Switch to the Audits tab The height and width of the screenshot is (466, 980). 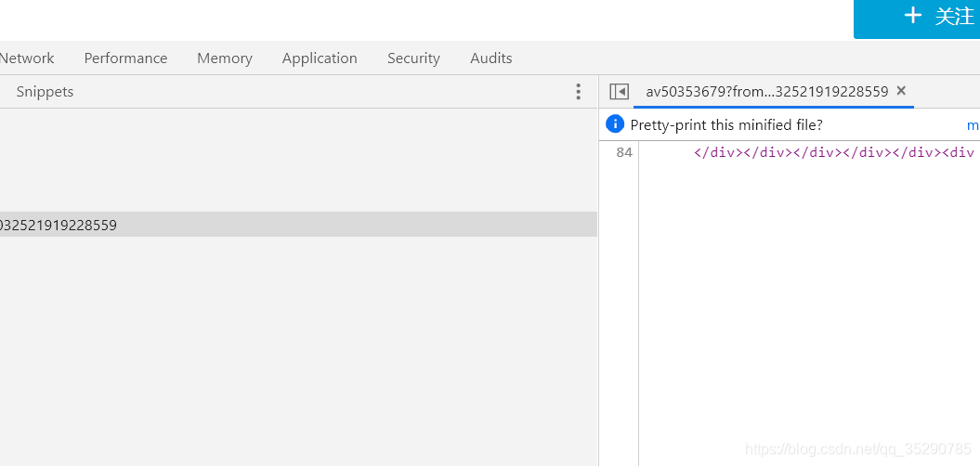tap(490, 58)
